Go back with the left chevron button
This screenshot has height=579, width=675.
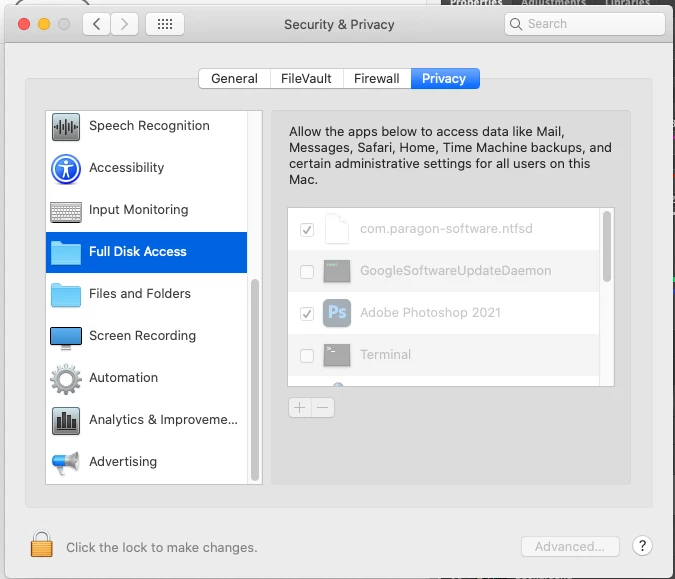coord(96,24)
